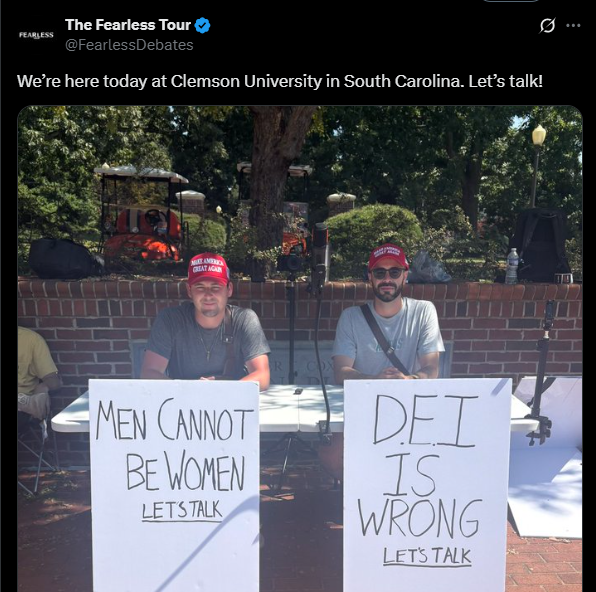Click the post text about Clemson University
Screen dimensions: 596x592
click(280, 81)
